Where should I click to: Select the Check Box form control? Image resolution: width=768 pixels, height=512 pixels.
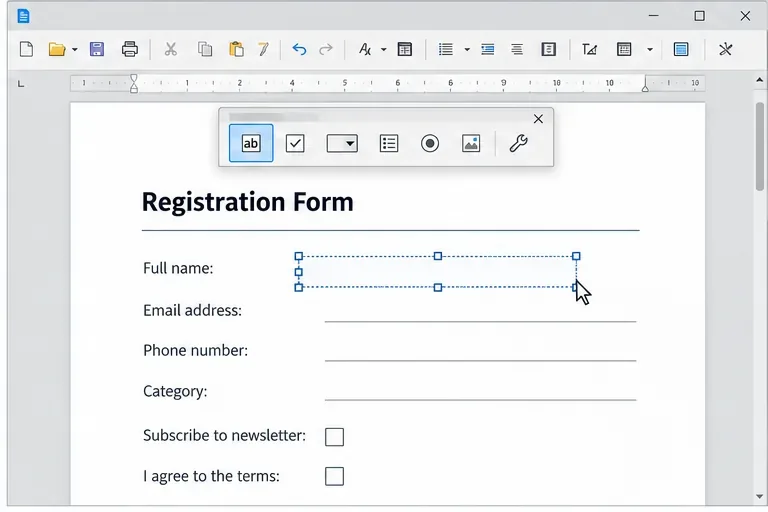pos(295,144)
